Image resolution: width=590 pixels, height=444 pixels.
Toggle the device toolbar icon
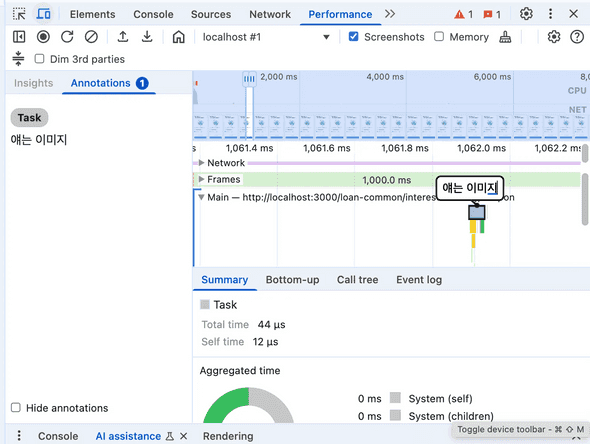[44, 14]
